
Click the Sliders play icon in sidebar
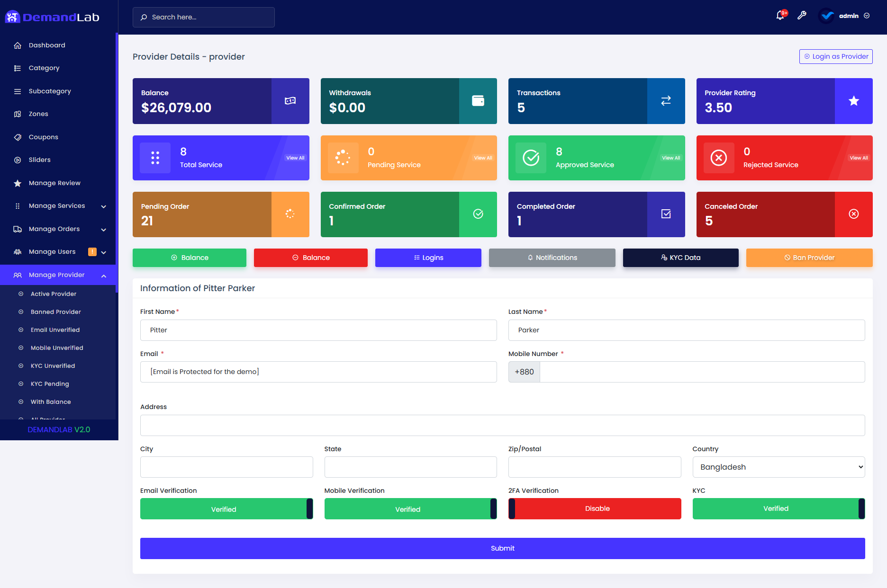(x=18, y=160)
